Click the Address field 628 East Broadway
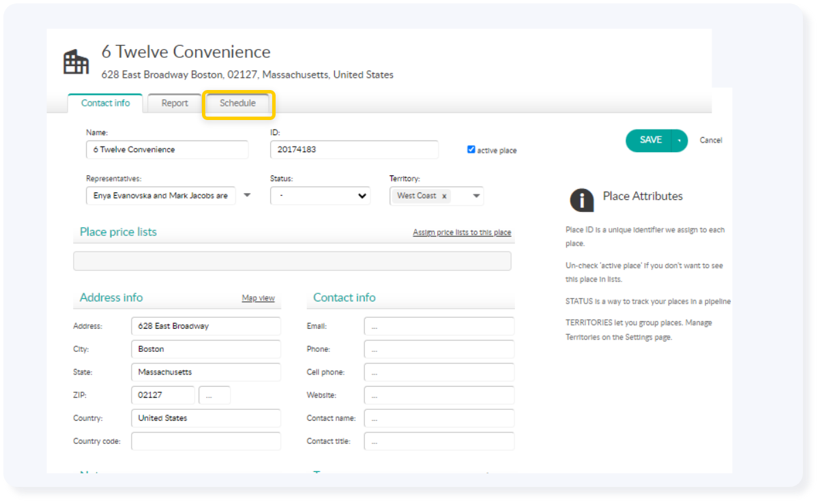This screenshot has width=820, height=504. 206,326
